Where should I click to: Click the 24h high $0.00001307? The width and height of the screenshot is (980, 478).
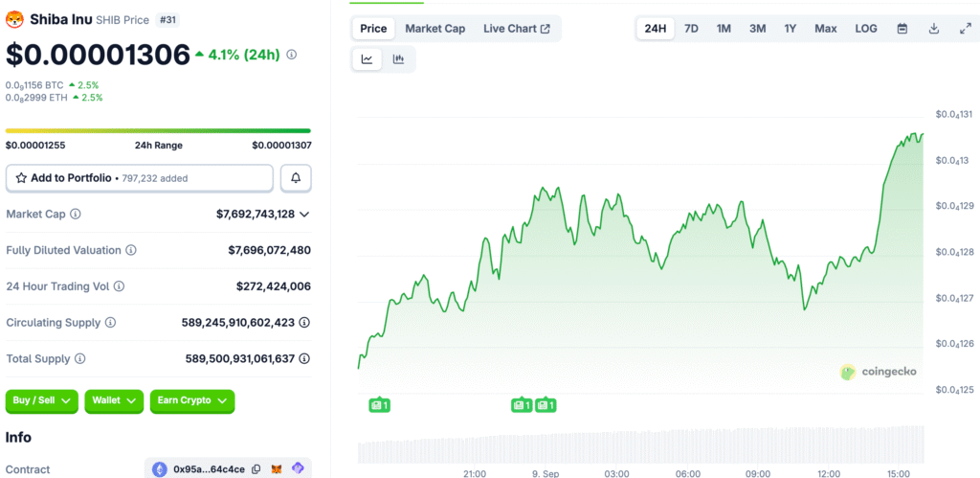click(x=282, y=146)
